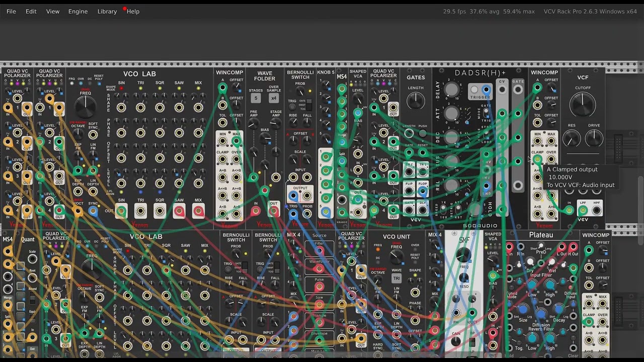Open the Engine menu
The image size is (644, 362).
tap(78, 11)
